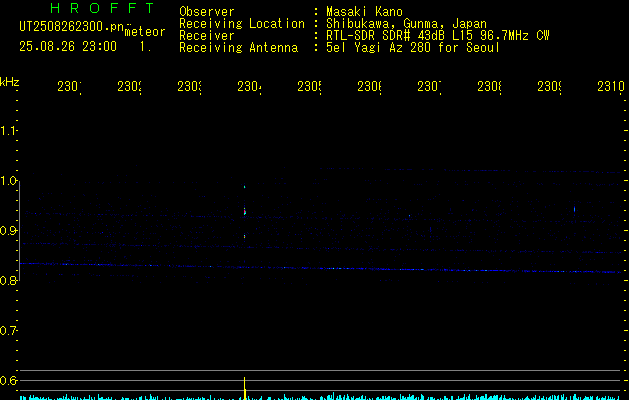The height and width of the screenshot is (400, 629).
Task: Click the 2309 time axis label
Action: click(549, 87)
